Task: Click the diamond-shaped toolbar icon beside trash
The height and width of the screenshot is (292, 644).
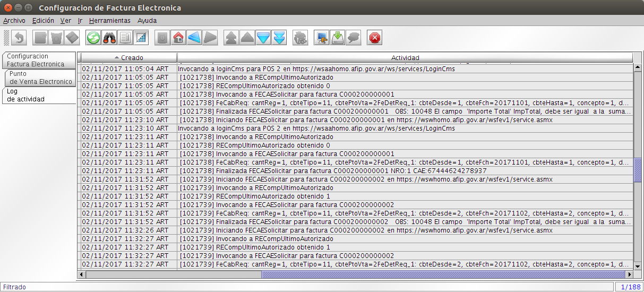Action: (x=73, y=38)
